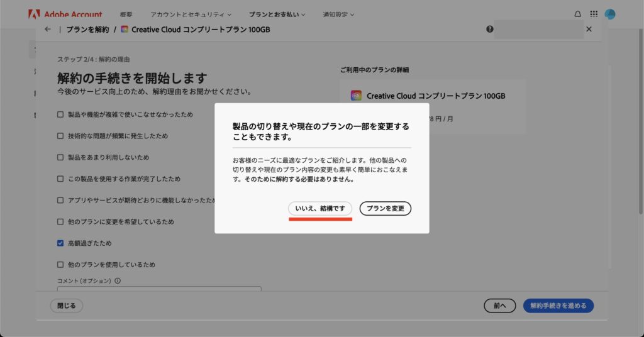Click the back arrow in cancel plan header

pyautogui.click(x=47, y=29)
